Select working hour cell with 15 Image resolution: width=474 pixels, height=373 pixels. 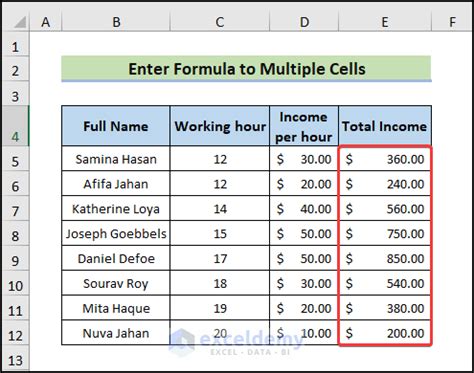[x=220, y=233]
